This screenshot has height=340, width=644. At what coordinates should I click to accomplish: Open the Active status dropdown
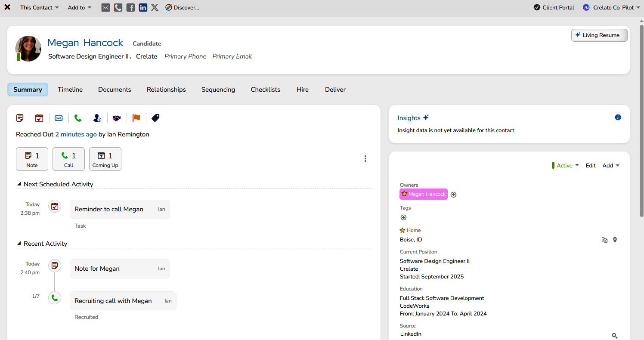566,166
